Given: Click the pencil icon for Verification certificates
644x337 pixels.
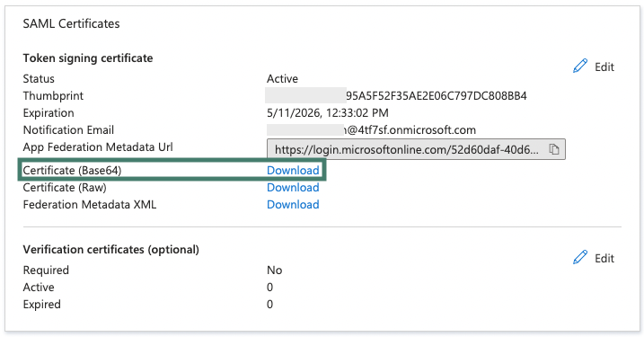Looking at the screenshot, I should tap(580, 258).
